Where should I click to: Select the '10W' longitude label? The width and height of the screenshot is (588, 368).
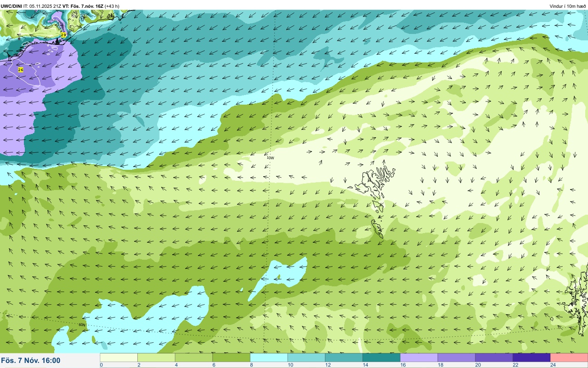coord(270,158)
